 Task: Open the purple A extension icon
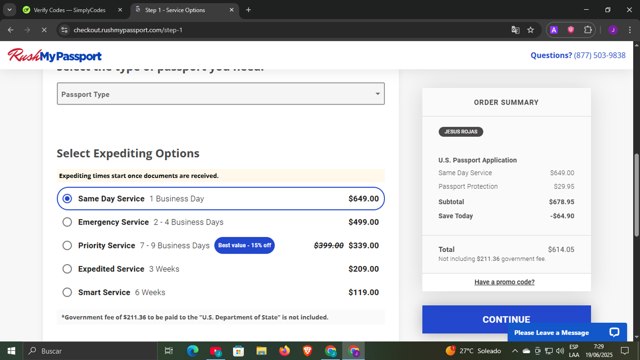[554, 30]
